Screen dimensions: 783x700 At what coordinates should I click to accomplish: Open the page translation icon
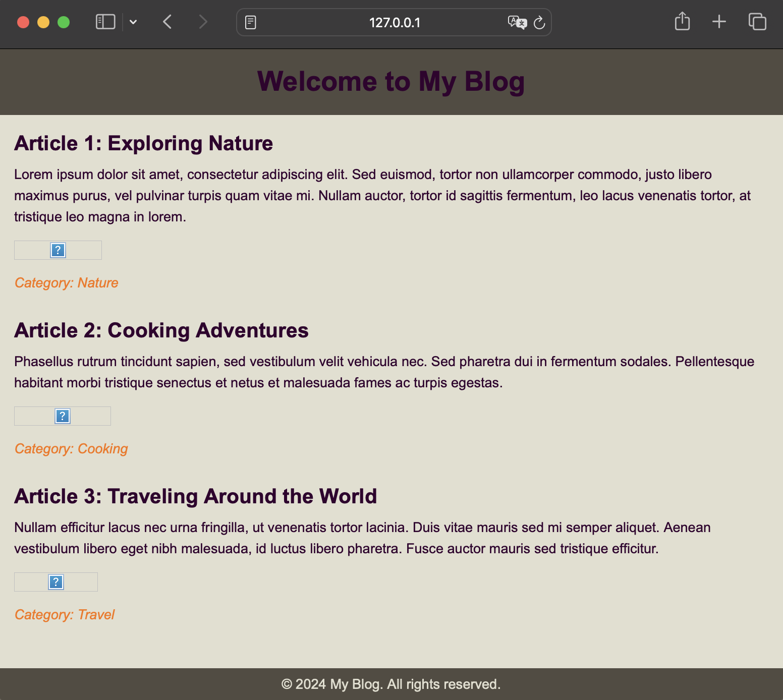tap(517, 23)
